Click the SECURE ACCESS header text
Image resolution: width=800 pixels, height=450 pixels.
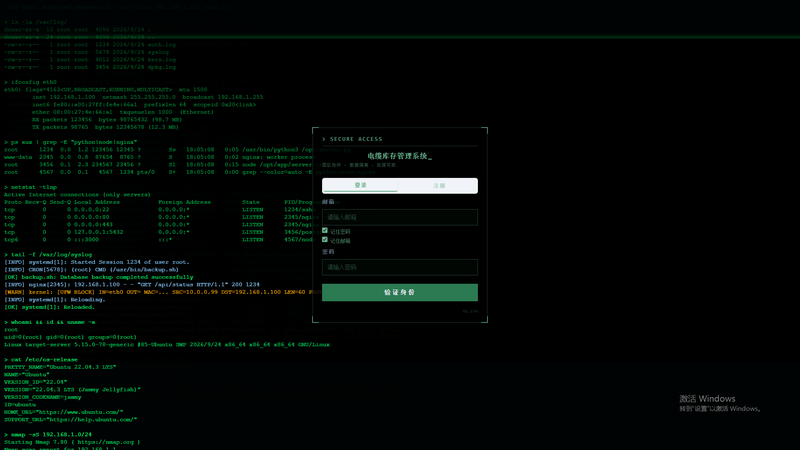[356, 139]
